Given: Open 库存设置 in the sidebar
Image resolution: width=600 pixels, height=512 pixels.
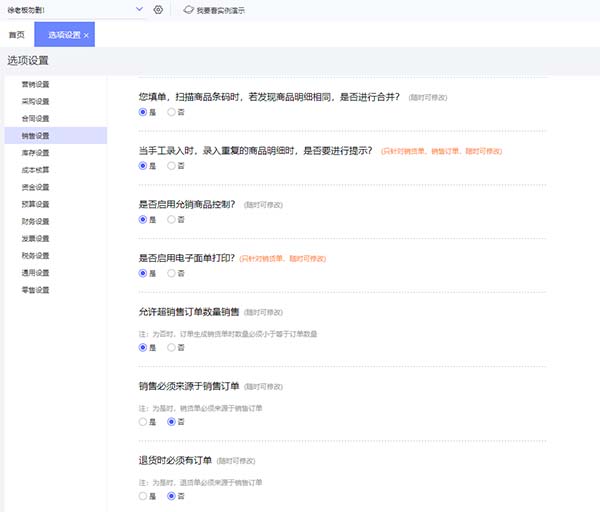Looking at the screenshot, I should [36, 153].
